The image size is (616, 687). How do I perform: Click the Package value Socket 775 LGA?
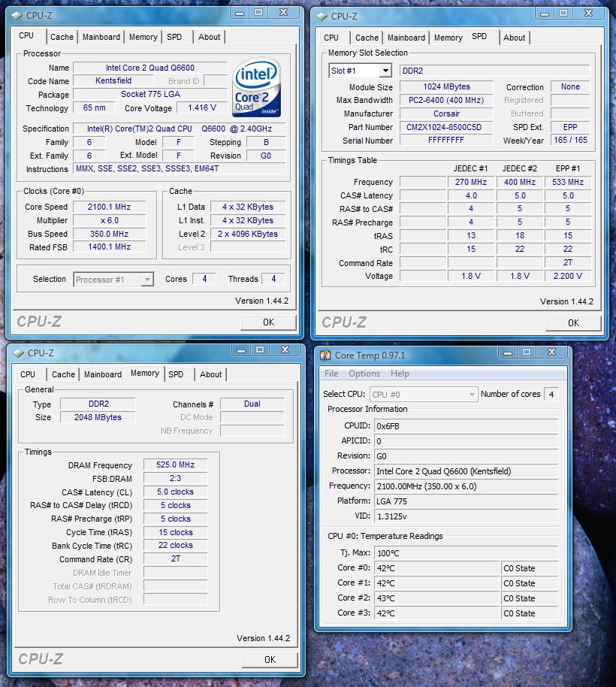(x=150, y=94)
